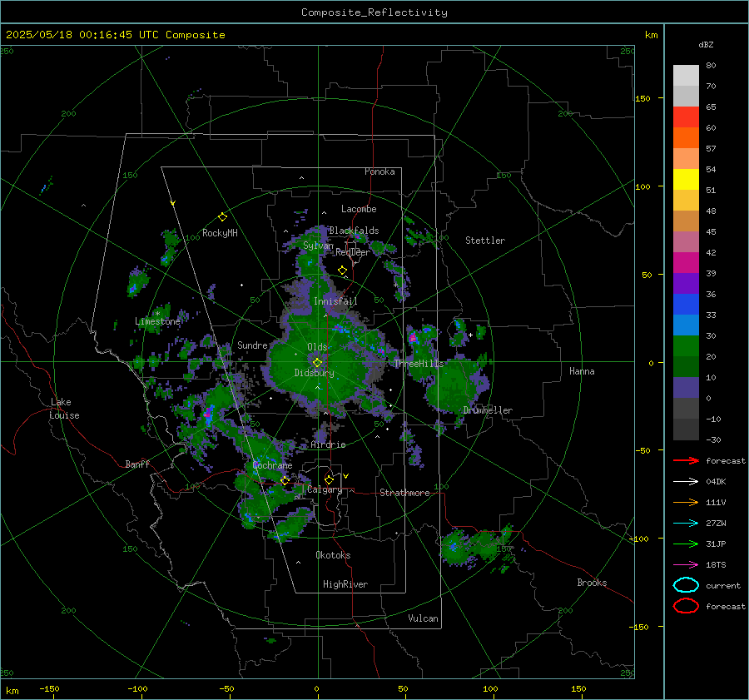Viewport: 749px width, 700px height.
Task: Click the red 'forecast' ellipse in the legend
Action: pos(686,606)
